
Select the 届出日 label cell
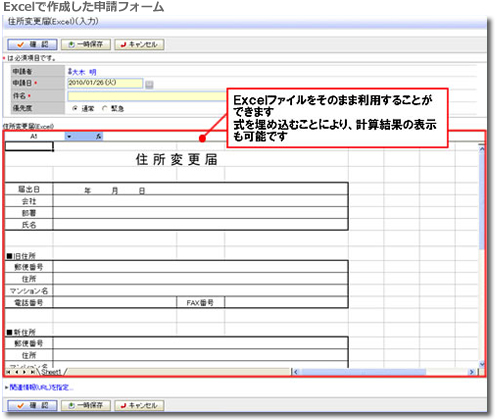29,189
